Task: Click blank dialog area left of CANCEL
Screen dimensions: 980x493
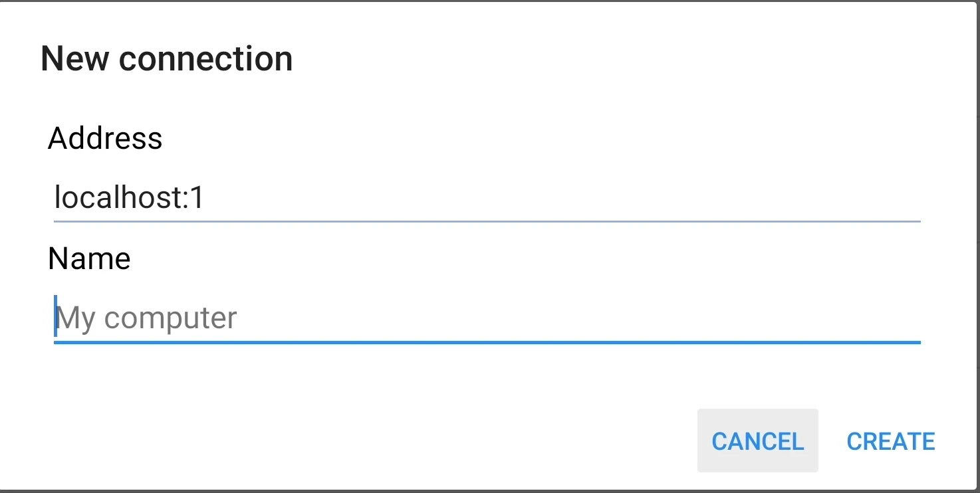Action: 399,441
